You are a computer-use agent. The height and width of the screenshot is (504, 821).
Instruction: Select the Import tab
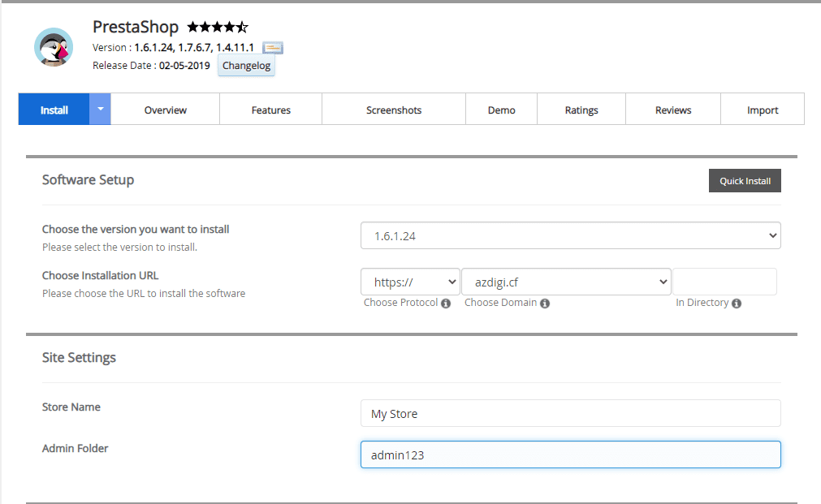click(x=763, y=110)
